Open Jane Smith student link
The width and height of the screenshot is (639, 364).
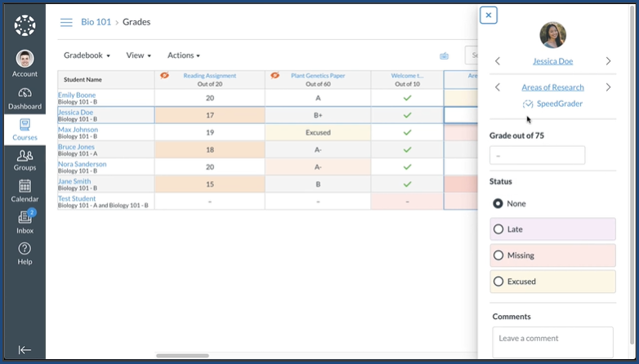tap(74, 181)
